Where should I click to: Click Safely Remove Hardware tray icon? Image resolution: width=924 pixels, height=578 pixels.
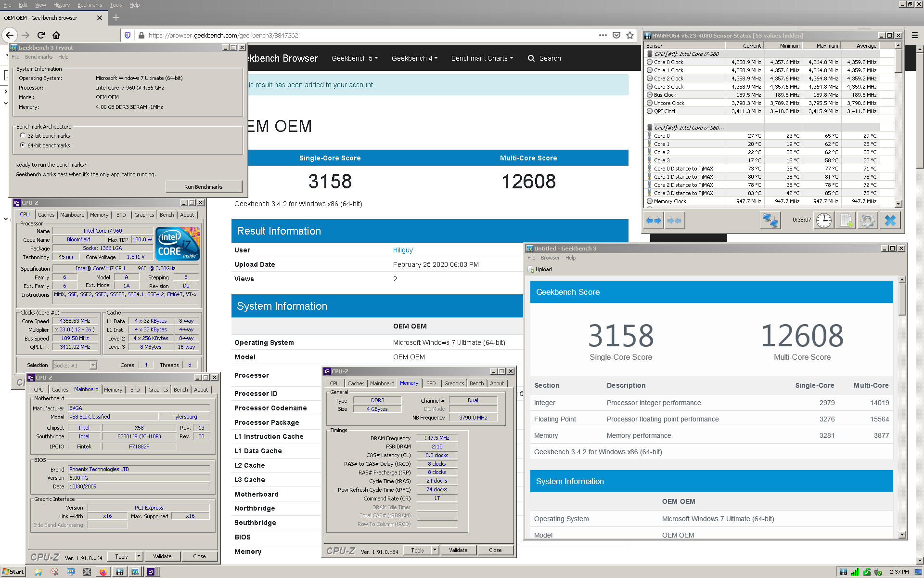tap(878, 572)
